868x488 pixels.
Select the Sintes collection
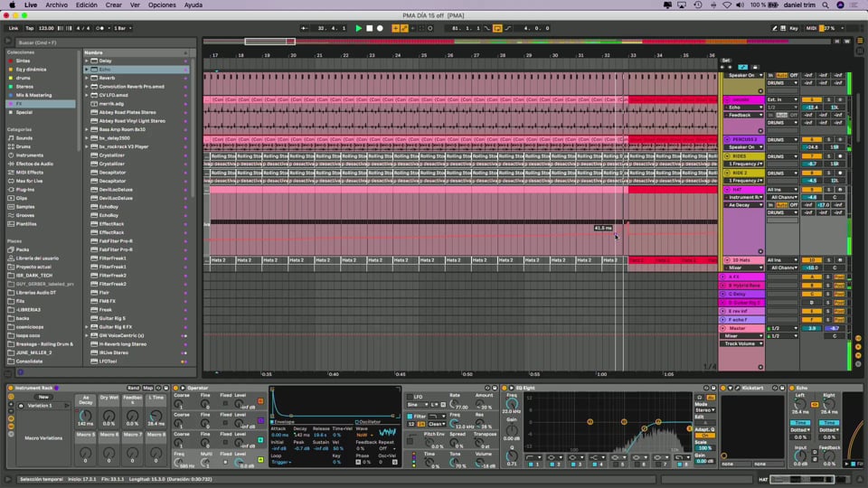click(23, 61)
